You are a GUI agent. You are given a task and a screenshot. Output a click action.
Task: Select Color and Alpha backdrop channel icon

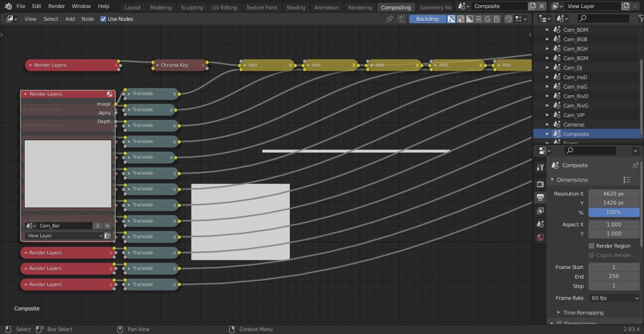[451, 19]
